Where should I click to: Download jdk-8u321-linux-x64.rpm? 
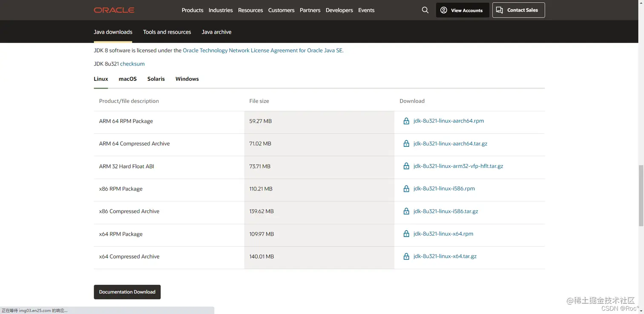[443, 234]
